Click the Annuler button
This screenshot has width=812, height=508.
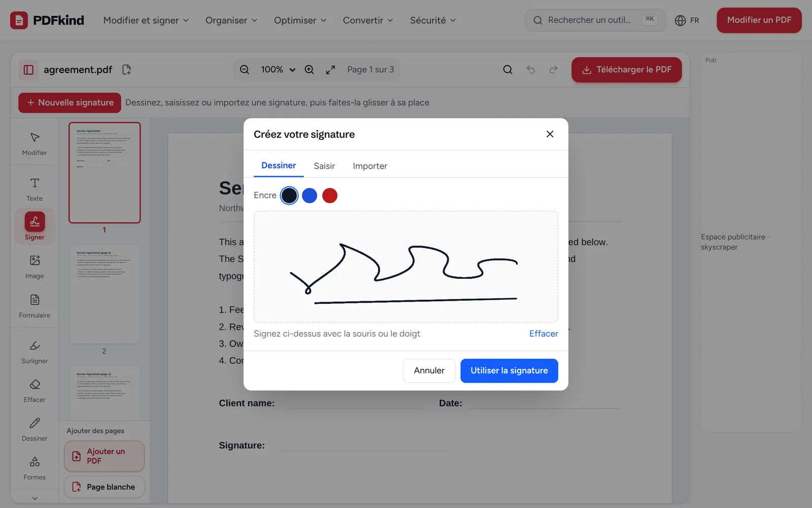click(429, 371)
